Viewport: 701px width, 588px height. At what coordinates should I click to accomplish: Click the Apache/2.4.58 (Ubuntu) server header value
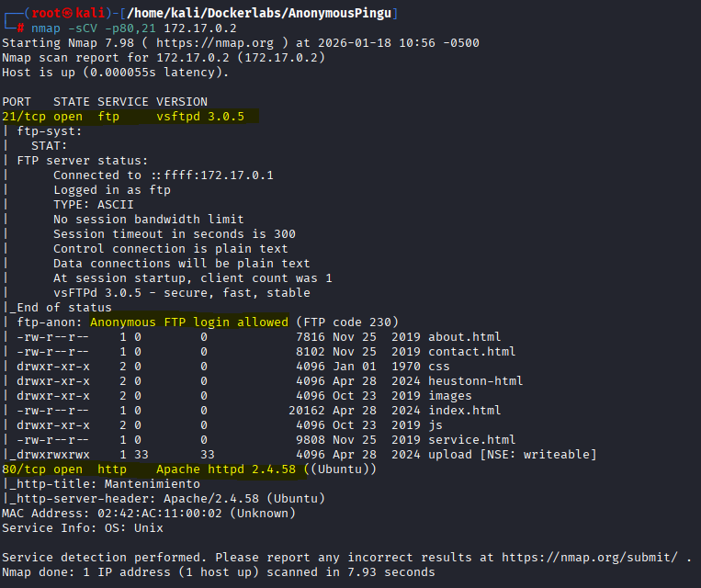click(x=243, y=499)
